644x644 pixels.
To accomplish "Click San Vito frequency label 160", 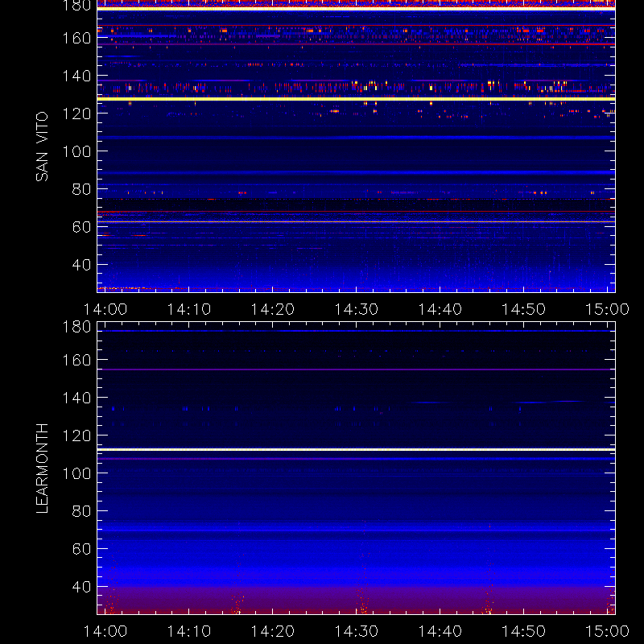I will point(76,38).
